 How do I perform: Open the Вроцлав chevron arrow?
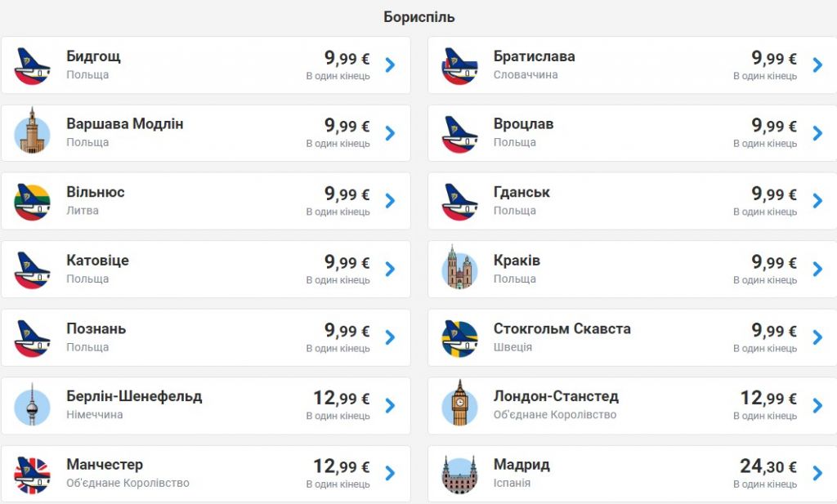coord(817,133)
